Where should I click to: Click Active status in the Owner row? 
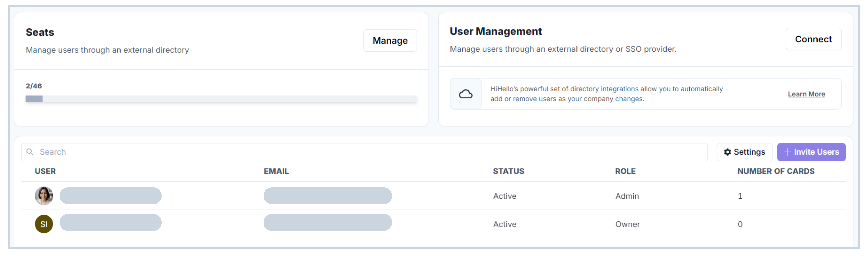click(505, 224)
